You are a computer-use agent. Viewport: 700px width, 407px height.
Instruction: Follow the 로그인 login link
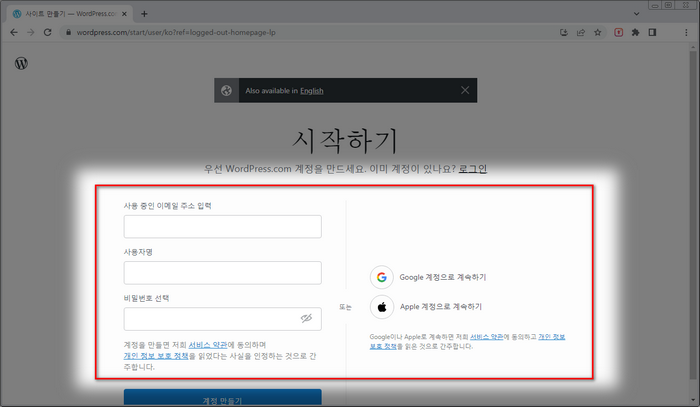pos(473,169)
